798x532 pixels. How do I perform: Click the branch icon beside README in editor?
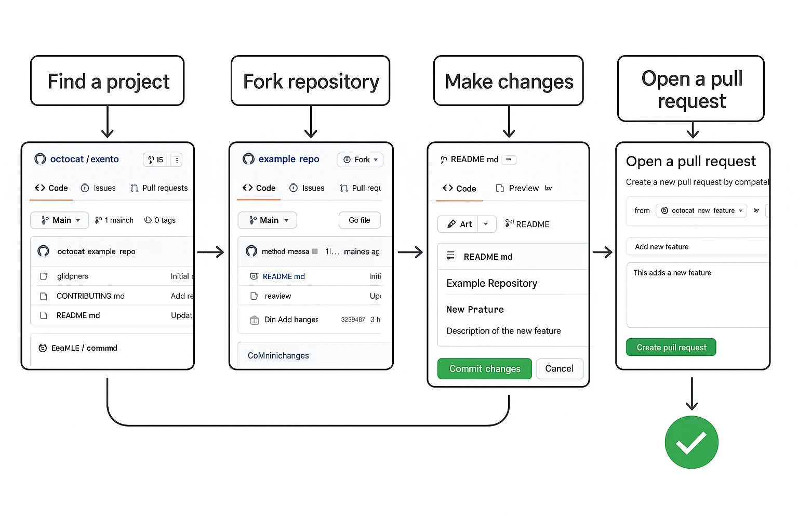[509, 223]
